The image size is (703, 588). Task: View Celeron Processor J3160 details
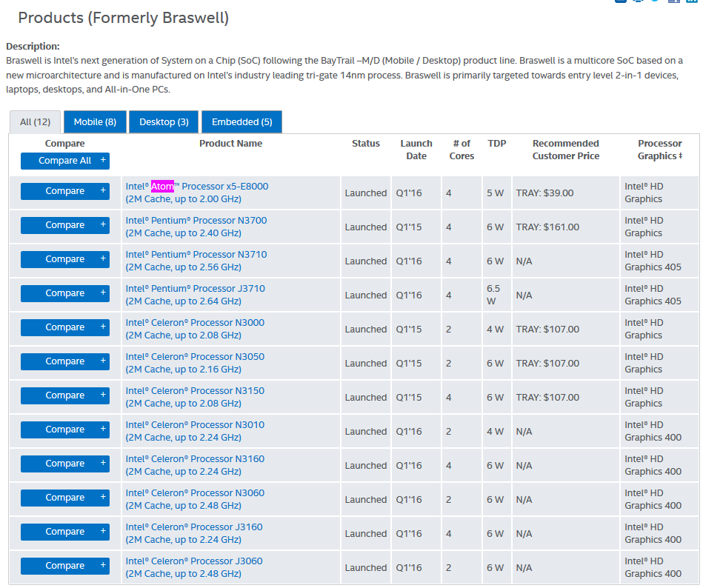click(x=194, y=533)
